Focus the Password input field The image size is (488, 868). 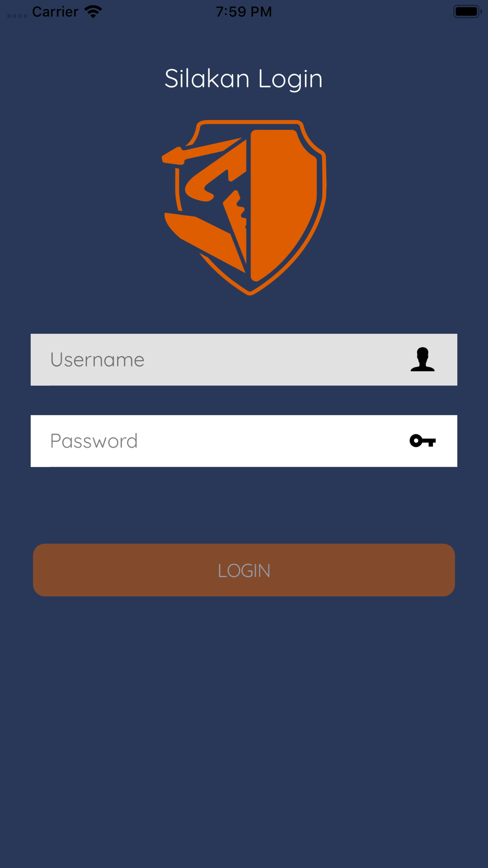[244, 441]
